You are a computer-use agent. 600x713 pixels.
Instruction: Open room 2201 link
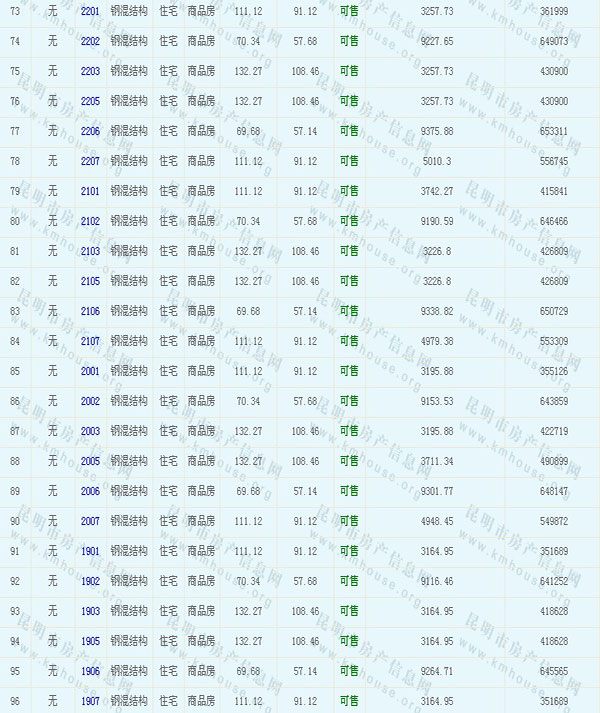tap(90, 11)
